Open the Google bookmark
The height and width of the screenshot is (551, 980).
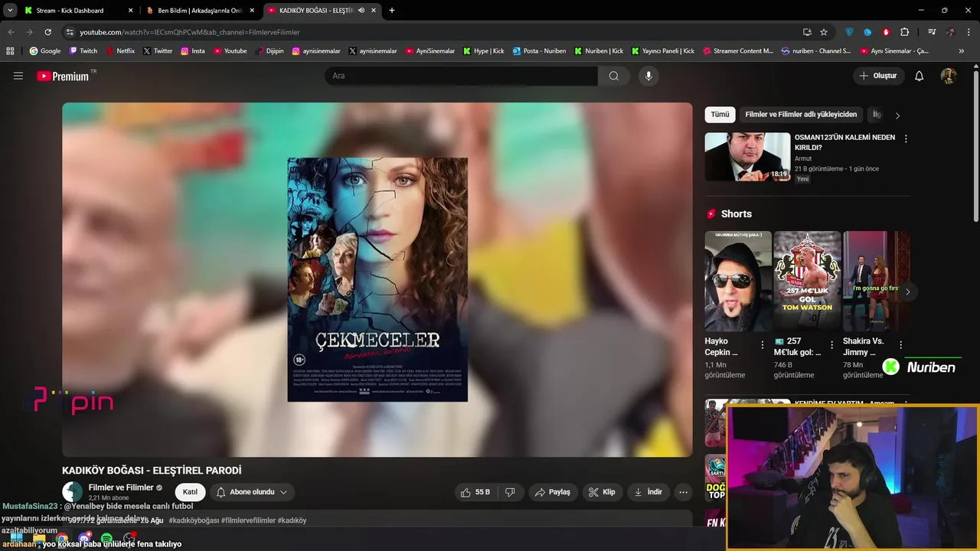(45, 51)
